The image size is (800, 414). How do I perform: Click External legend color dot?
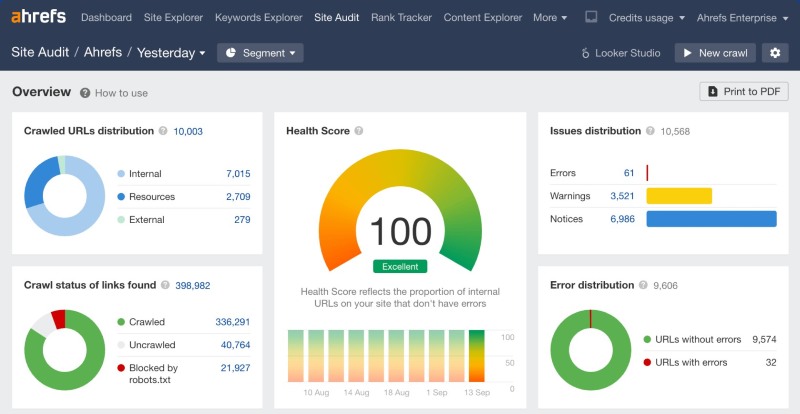tap(121, 220)
